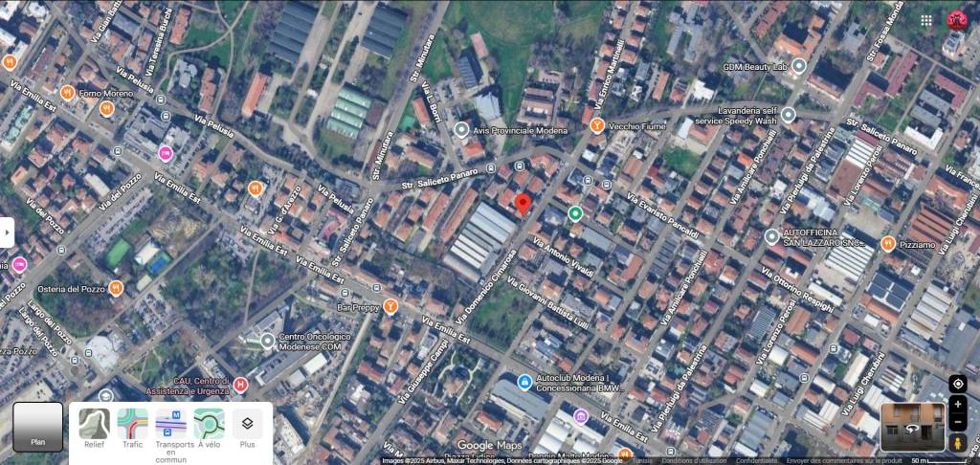The image size is (980, 465).
Task: Open Avis Provinciale Modena place marker
Action: tap(461, 130)
